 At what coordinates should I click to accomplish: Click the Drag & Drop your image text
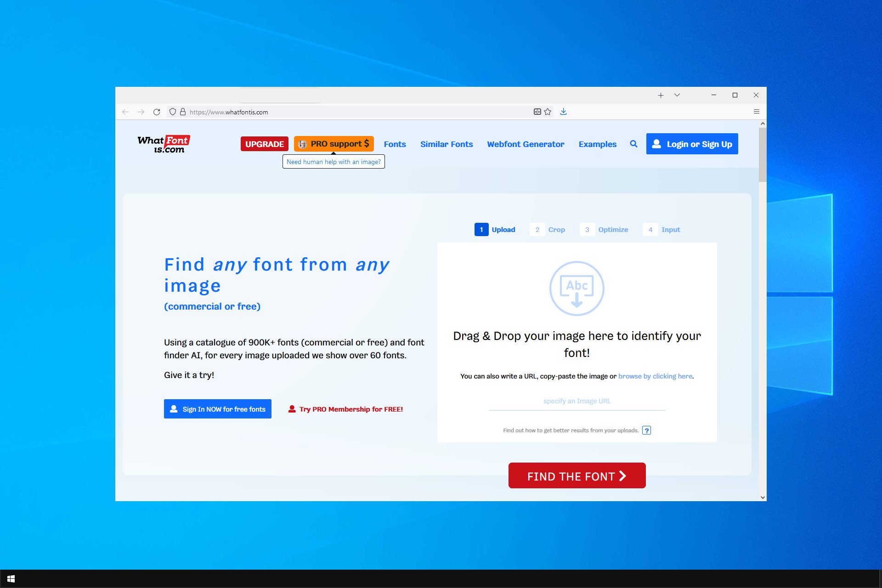577,344
